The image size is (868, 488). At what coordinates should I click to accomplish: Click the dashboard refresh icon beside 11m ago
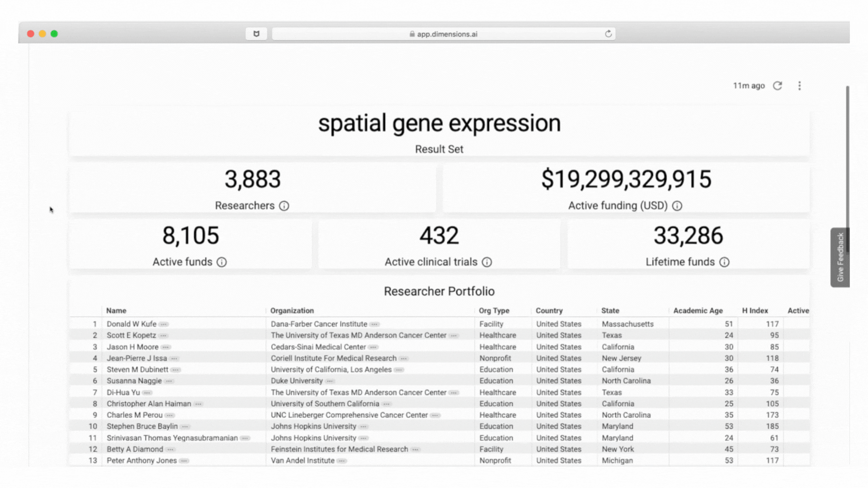coord(777,86)
